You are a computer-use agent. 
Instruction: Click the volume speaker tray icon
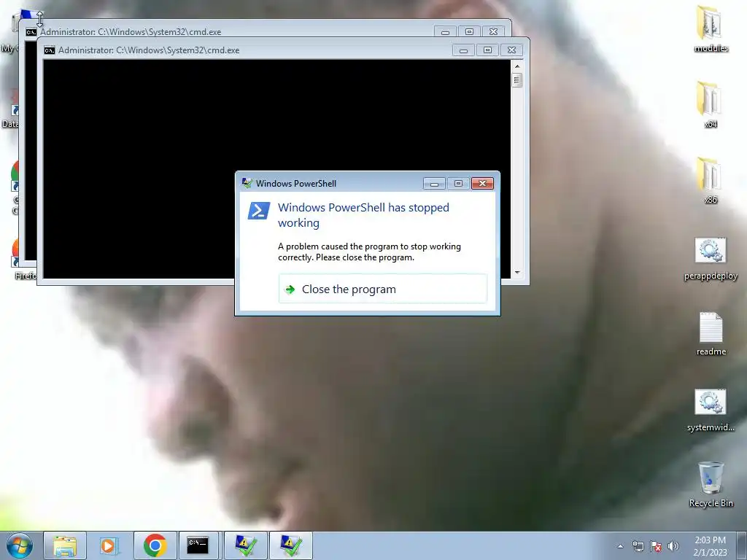pos(673,546)
